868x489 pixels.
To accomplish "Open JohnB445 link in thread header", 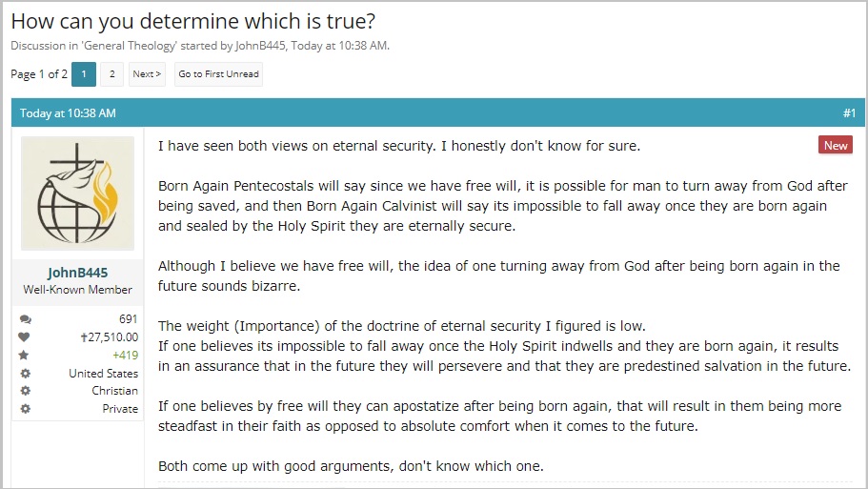I will [x=260, y=46].
